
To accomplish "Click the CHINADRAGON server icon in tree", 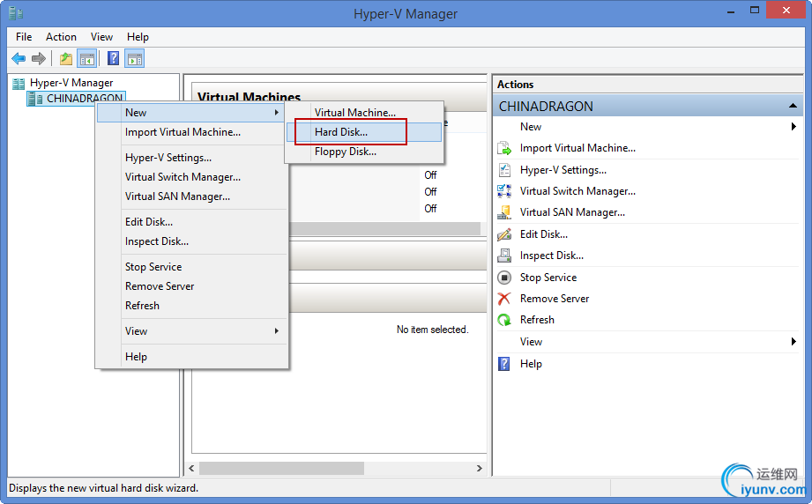I will click(36, 99).
